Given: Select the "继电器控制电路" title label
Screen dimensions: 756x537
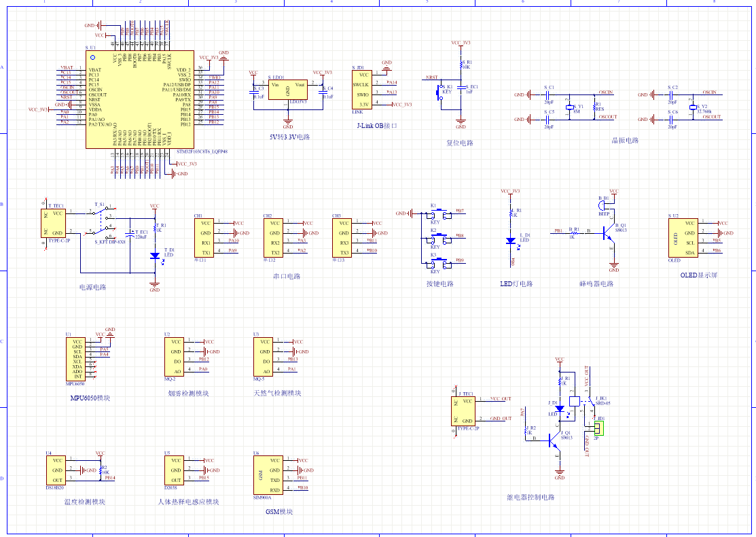Looking at the screenshot, I should pos(530,497).
